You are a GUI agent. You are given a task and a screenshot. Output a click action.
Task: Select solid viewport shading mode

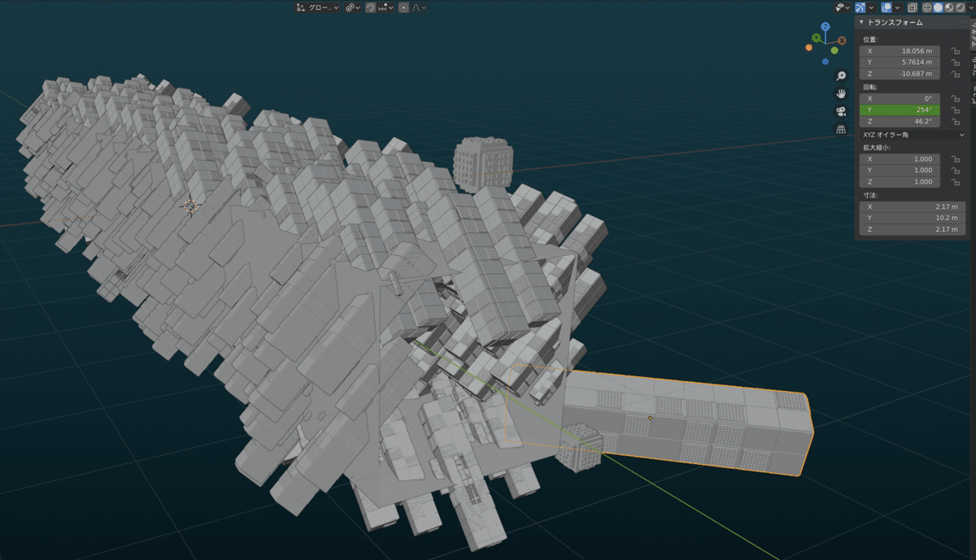point(938,7)
